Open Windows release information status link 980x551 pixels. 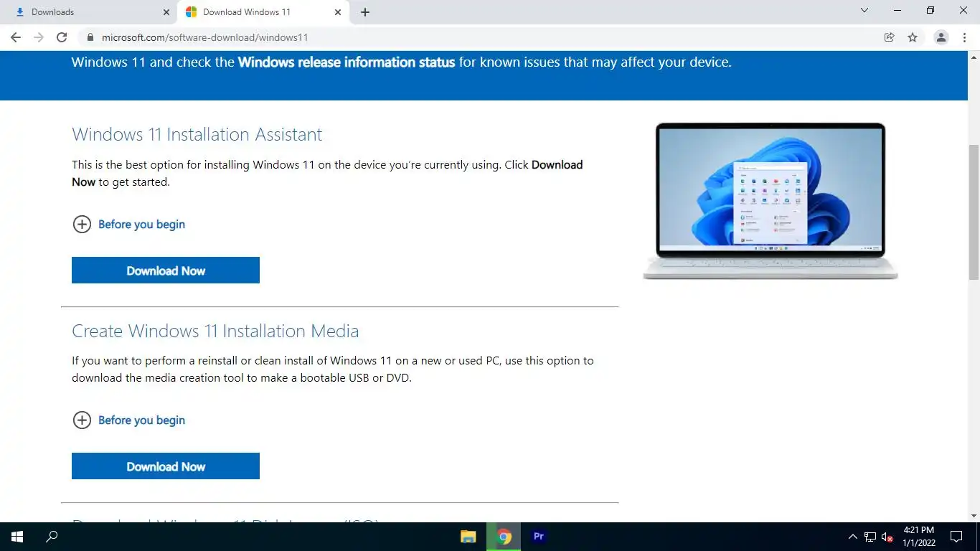347,62
